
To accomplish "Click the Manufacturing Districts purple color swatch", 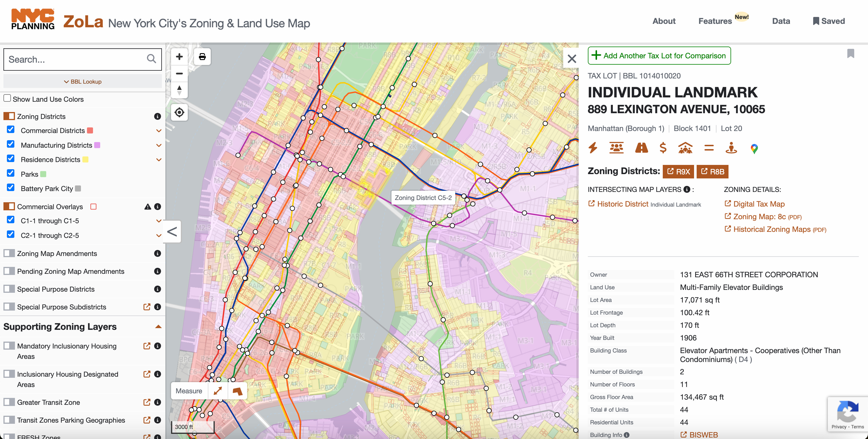I will (x=97, y=145).
